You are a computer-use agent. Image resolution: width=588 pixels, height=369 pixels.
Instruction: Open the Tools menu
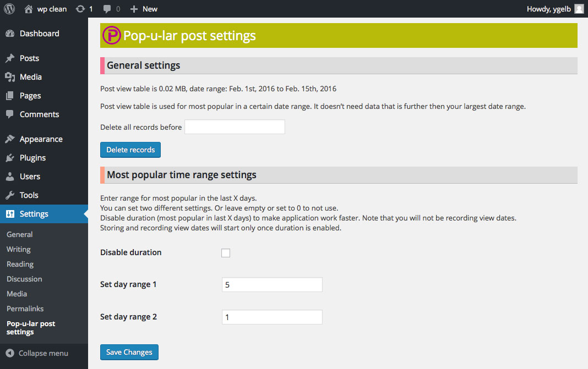[29, 195]
